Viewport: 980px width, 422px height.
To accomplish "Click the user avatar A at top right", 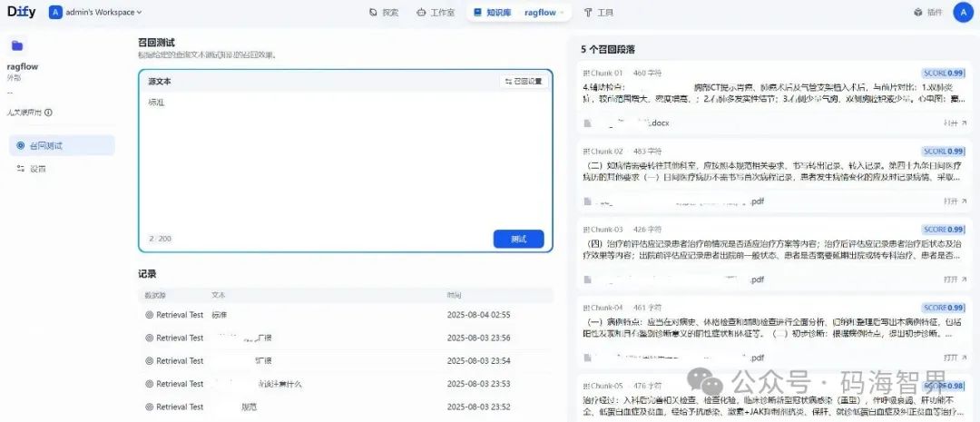I will click(x=963, y=12).
